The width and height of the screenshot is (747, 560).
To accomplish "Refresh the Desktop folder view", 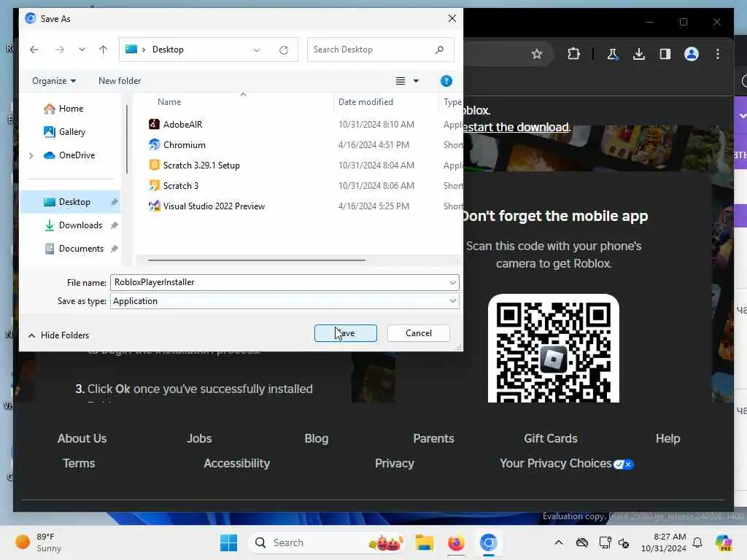I will (284, 50).
